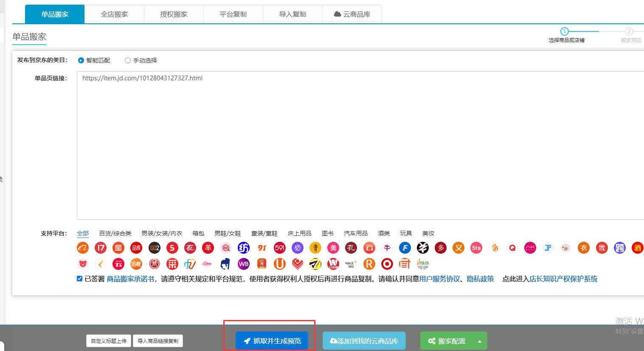
Task: Switch to the 全店搬家 tab
Action: pos(114,14)
